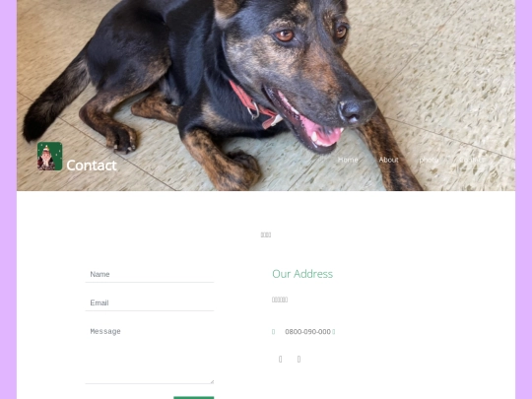Image resolution: width=532 pixels, height=399 pixels.
Task: Click the Our Address heading
Action: click(302, 274)
